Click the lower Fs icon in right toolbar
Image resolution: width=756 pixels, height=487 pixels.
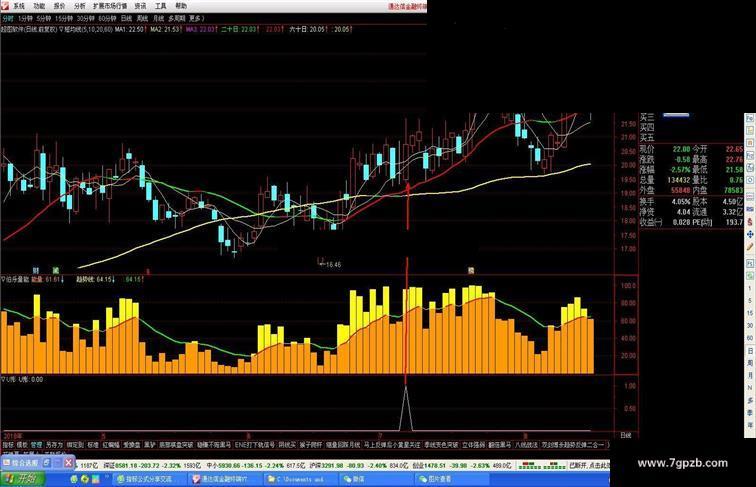pyautogui.click(x=750, y=264)
